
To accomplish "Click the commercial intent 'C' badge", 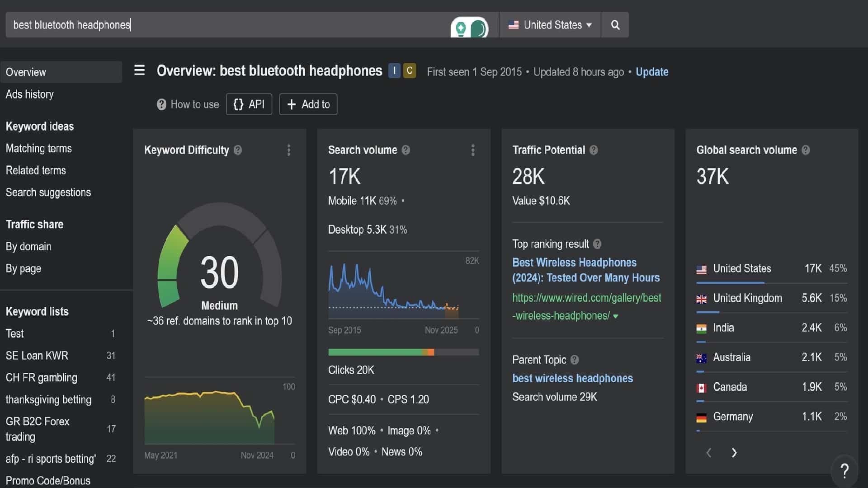I will click(x=410, y=71).
